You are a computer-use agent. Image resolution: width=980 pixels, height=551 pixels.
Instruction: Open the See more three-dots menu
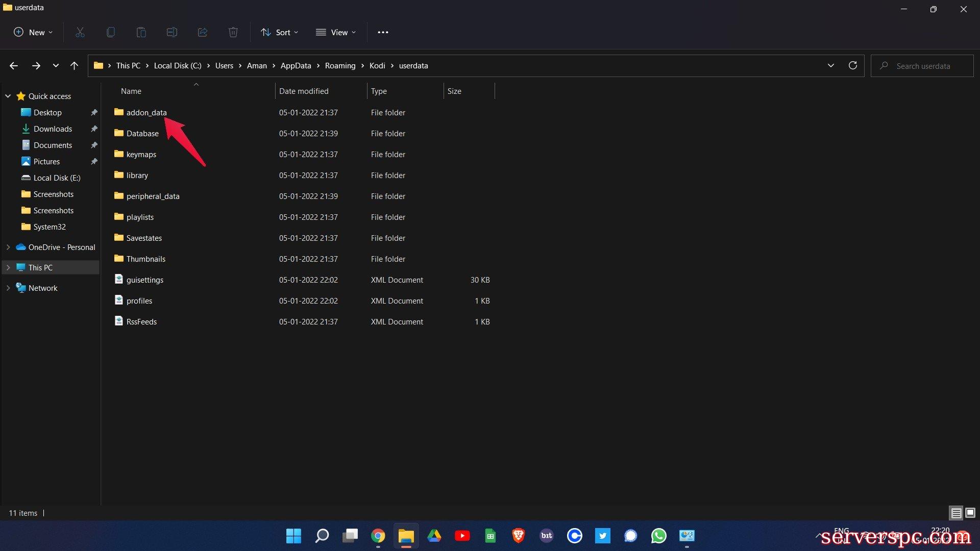tap(383, 32)
